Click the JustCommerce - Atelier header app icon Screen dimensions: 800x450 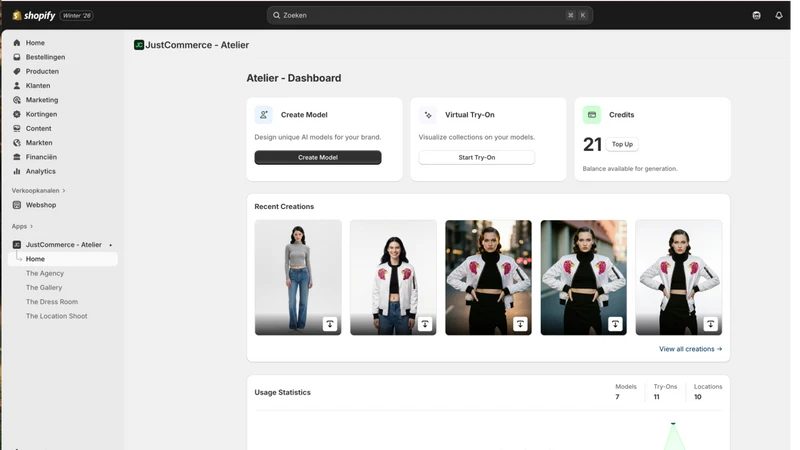click(x=139, y=45)
